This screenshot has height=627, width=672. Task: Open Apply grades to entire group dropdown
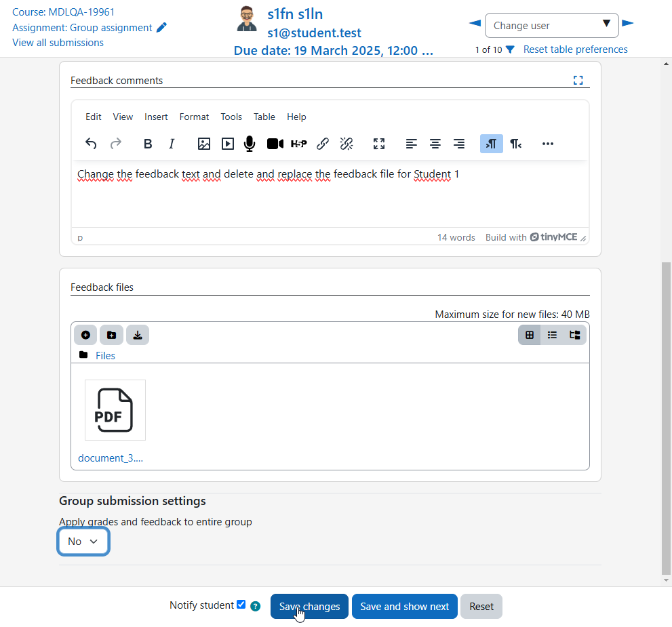83,542
